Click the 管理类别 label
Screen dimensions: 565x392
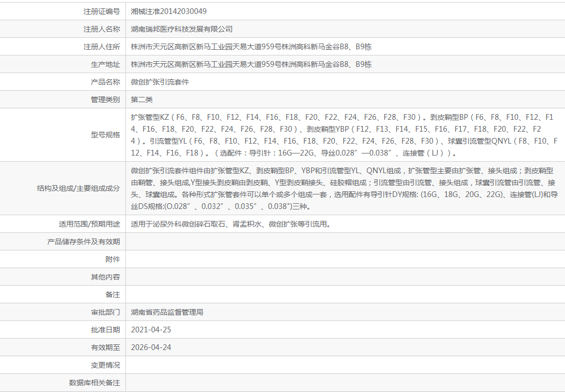[x=105, y=100]
